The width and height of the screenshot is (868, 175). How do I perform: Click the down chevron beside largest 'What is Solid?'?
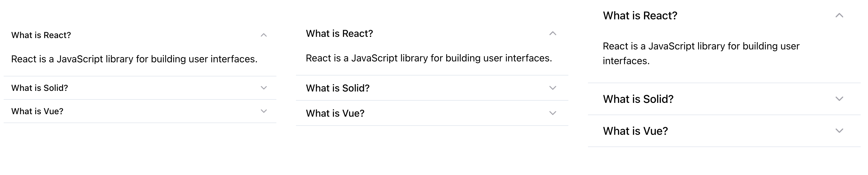tap(839, 99)
